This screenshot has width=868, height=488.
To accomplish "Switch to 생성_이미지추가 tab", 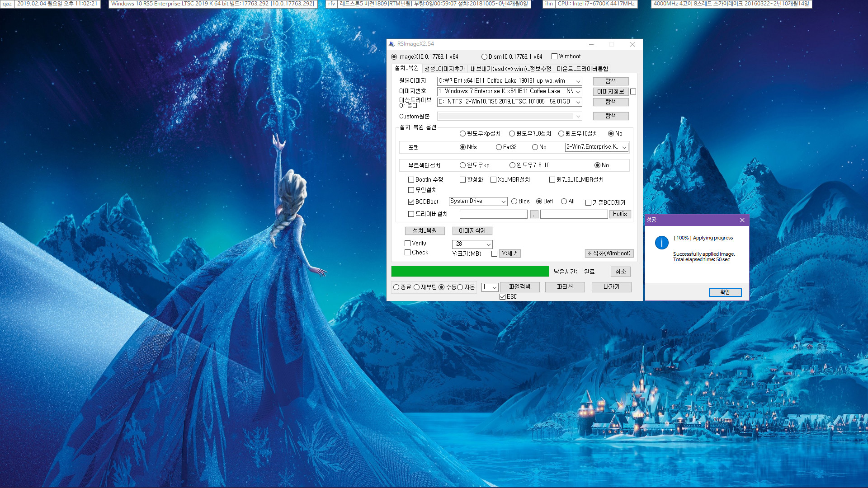I will point(444,69).
